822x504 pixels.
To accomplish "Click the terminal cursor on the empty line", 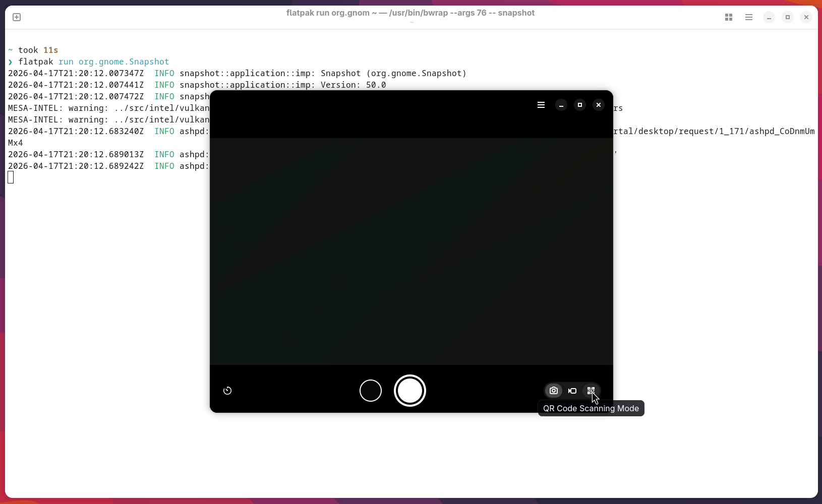I will [11, 177].
